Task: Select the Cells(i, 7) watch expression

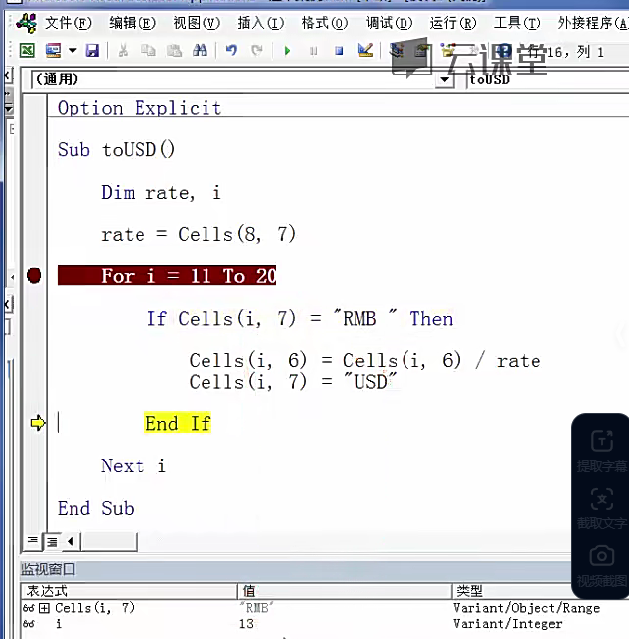Action: [95, 608]
